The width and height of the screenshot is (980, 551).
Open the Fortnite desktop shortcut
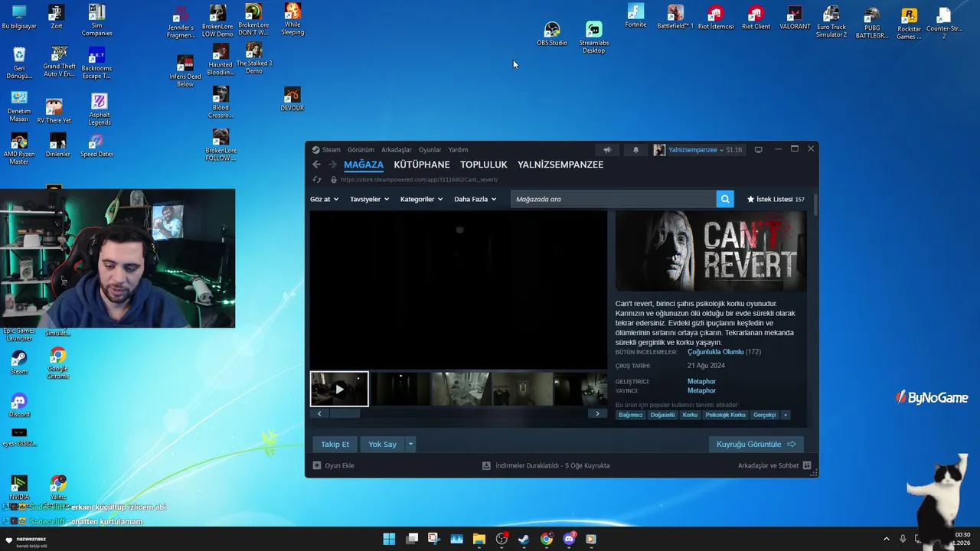click(635, 15)
